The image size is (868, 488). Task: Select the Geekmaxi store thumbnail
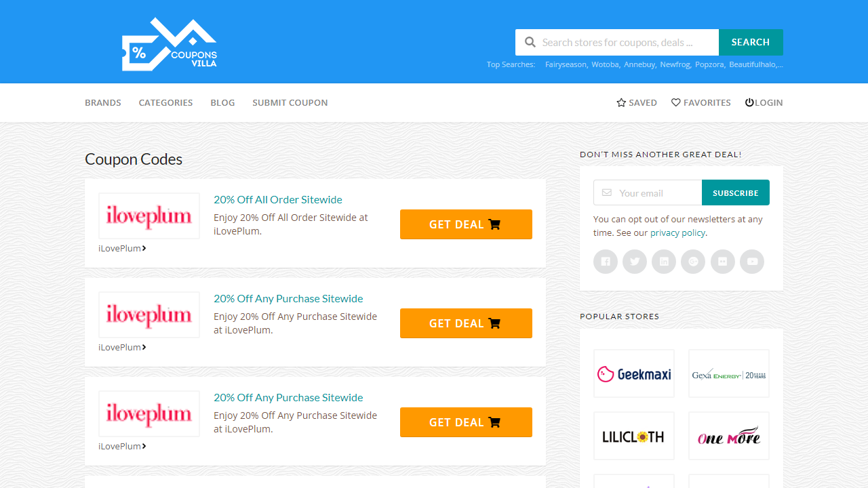(x=634, y=373)
